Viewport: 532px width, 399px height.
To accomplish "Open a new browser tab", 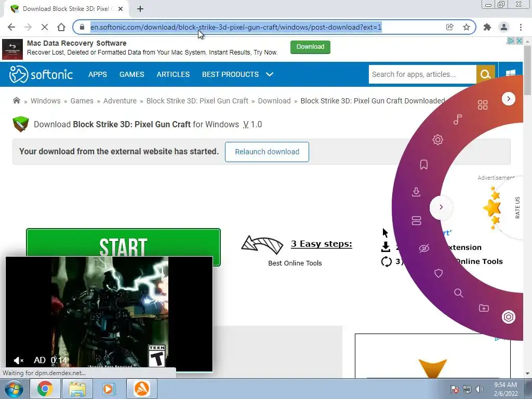I will pos(140,9).
